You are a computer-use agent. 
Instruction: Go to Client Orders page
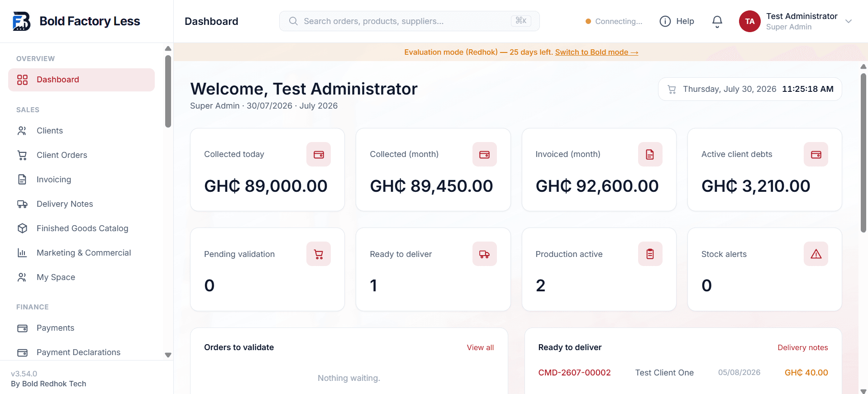point(81,155)
